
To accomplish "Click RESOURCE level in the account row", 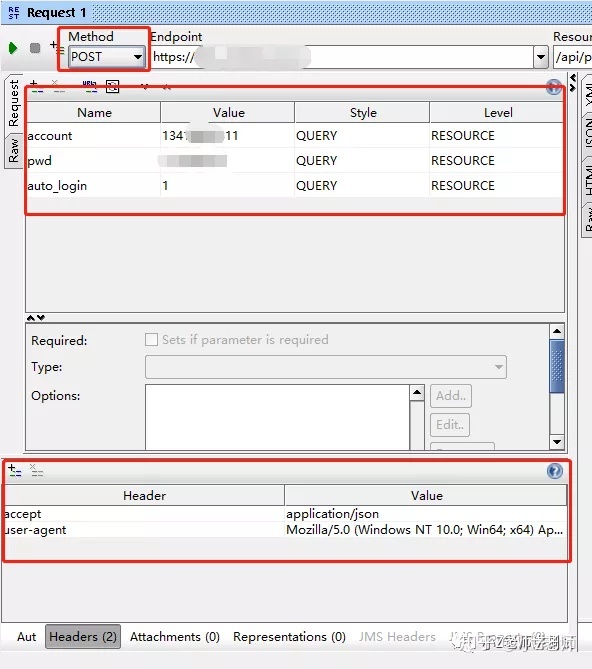I will click(x=463, y=136).
